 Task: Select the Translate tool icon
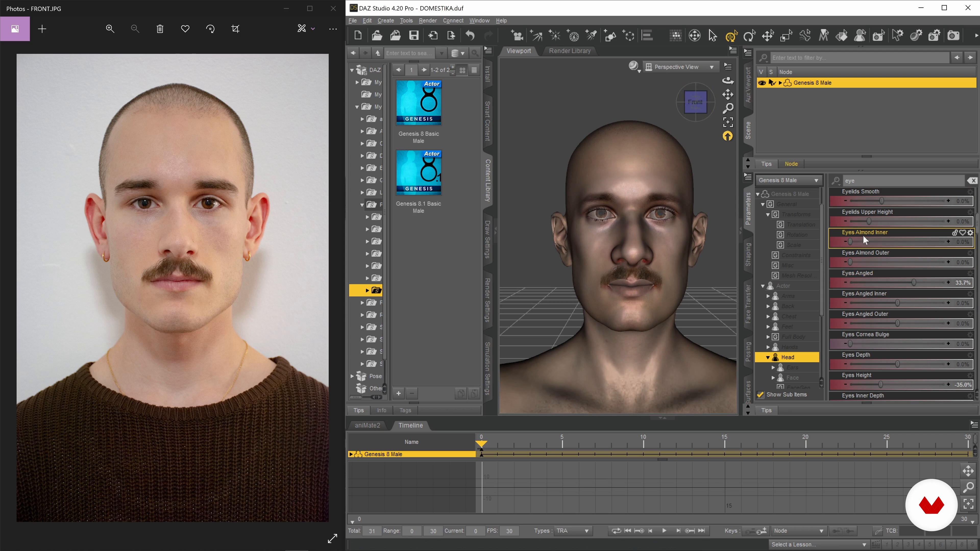[x=768, y=36]
